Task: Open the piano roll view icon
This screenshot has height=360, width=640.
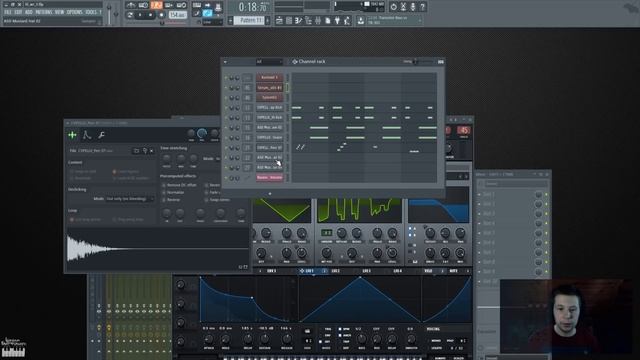Action: coord(298,20)
